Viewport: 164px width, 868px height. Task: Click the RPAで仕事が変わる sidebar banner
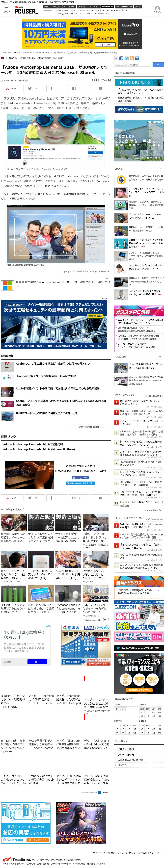click(139, 82)
